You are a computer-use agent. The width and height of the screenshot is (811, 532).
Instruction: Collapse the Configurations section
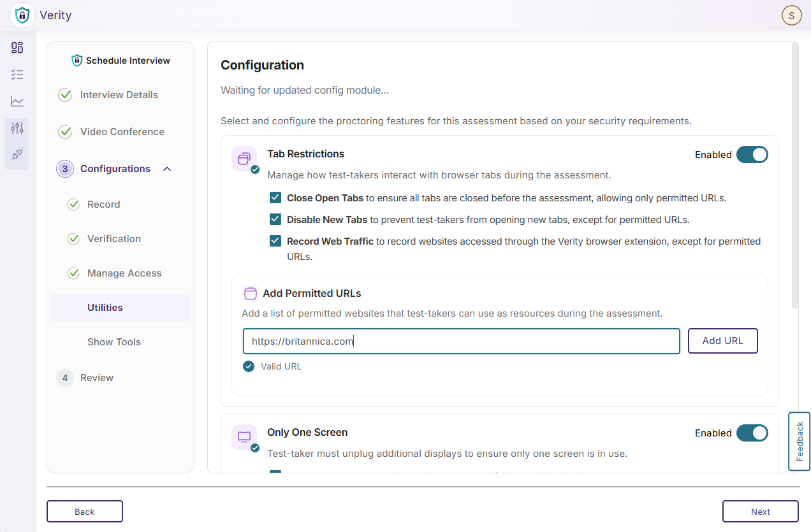point(166,169)
